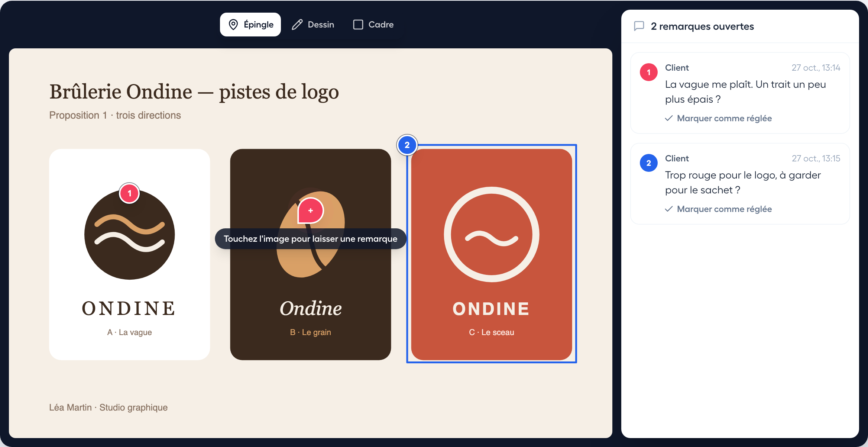Image resolution: width=868 pixels, height=447 pixels.
Task: Open the red badge 1 in the remarks panel
Action: coord(649,72)
